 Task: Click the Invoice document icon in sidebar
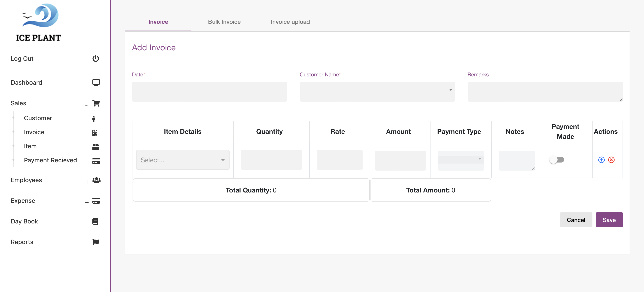(95, 133)
